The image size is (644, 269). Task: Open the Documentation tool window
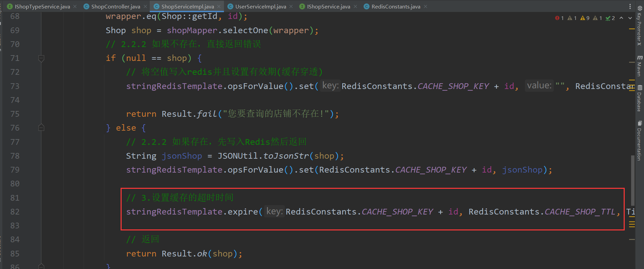[x=640, y=140]
